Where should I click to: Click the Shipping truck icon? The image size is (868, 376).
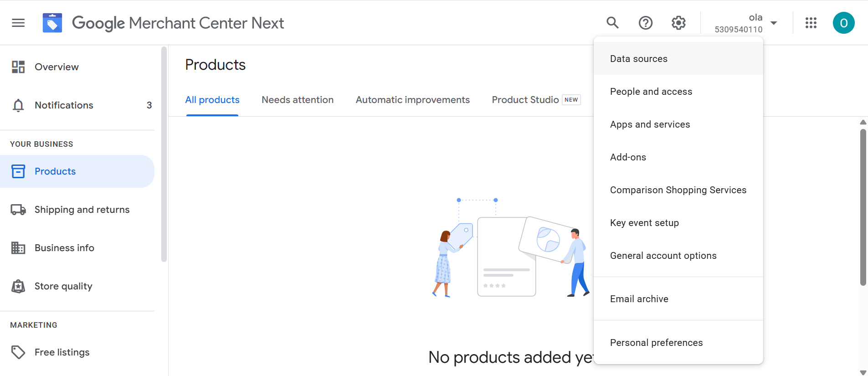(x=18, y=210)
